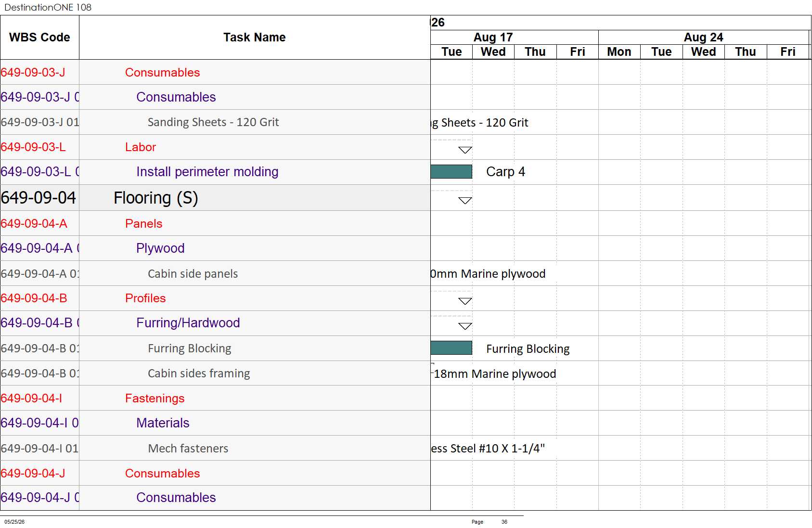Viewport: 812px width, 528px height.
Task: Click the WBS code of the Cabin side panels row
Action: click(40, 274)
